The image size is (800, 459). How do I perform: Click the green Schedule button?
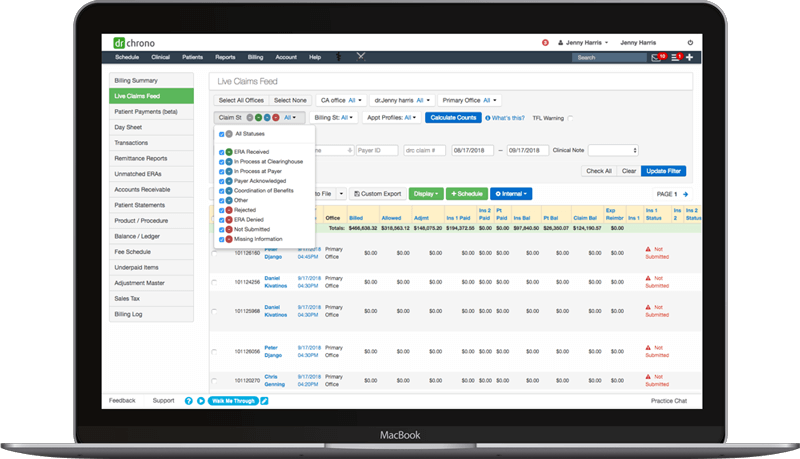467,194
